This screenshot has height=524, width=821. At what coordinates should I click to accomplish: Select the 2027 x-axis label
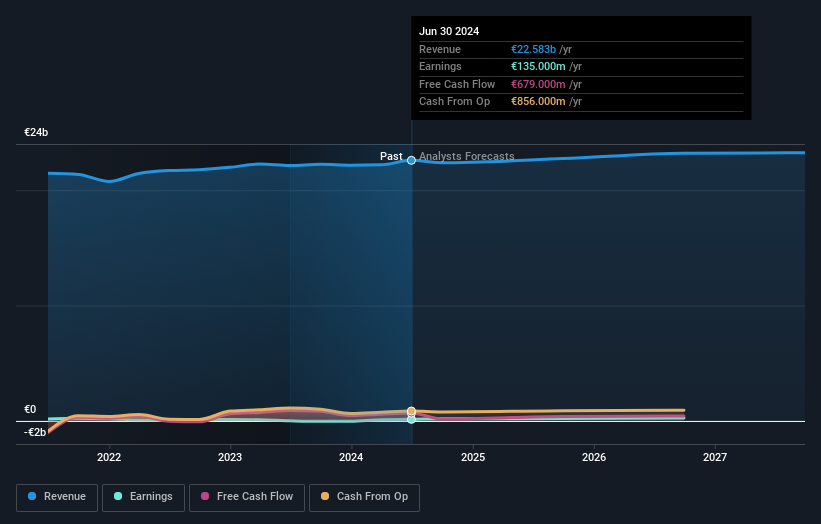coord(715,458)
